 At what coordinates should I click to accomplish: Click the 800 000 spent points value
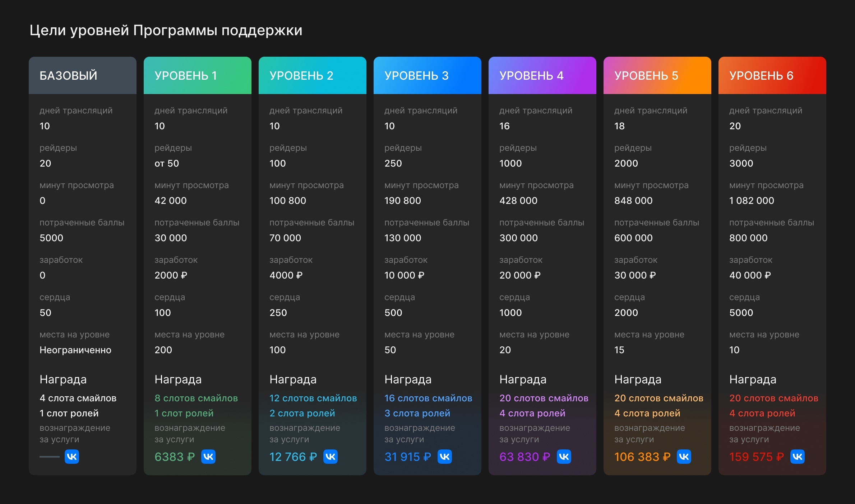coord(748,238)
